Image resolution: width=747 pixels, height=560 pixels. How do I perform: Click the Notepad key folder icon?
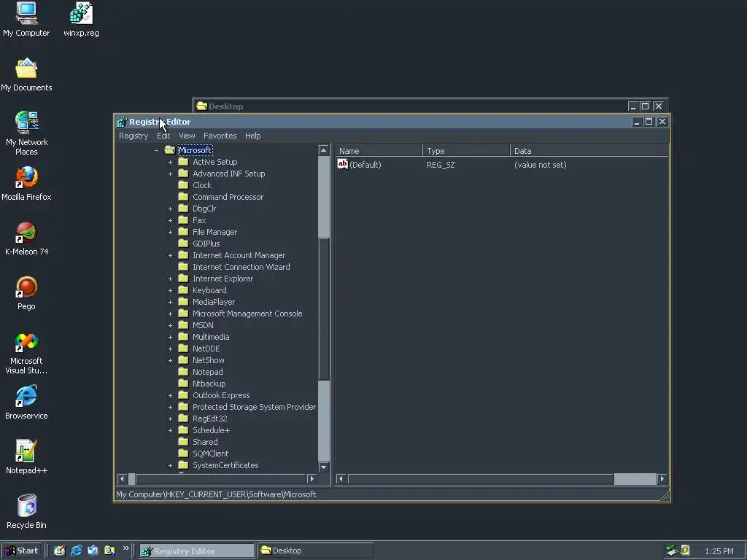[x=183, y=371]
